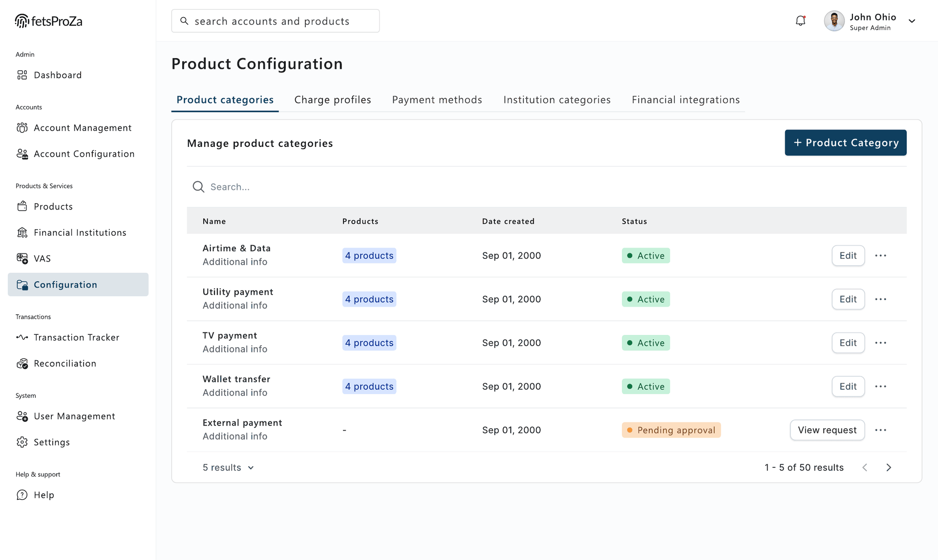938x560 pixels.
Task: Switch to the Payment methods tab
Action: coord(437,100)
